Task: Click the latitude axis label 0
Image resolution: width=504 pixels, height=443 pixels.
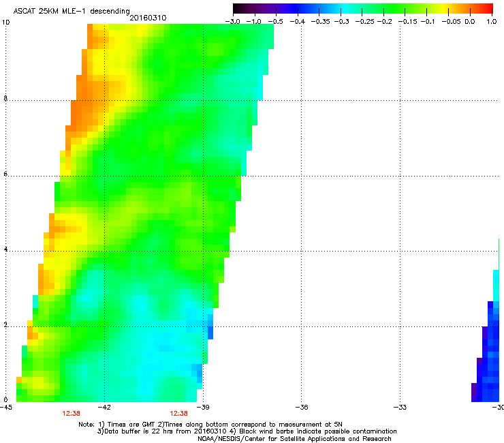Action: coord(5,400)
